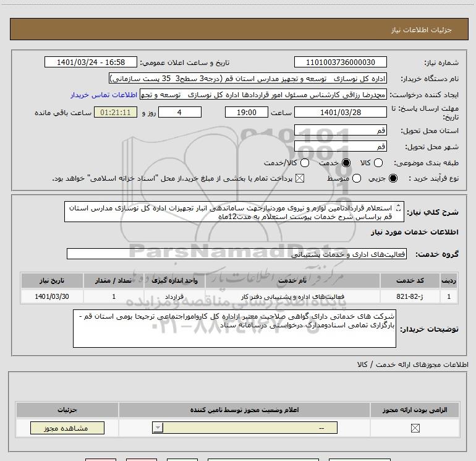Toggle the Islamic treasury payment checkbox

(x=300, y=178)
